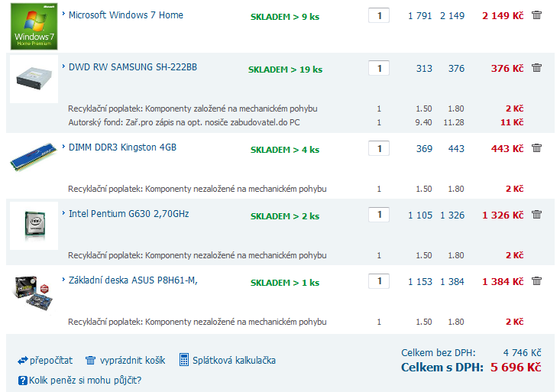Open Microsoft Windows 7 Home product link
Viewport: 560px width, 392px height.
coord(126,15)
